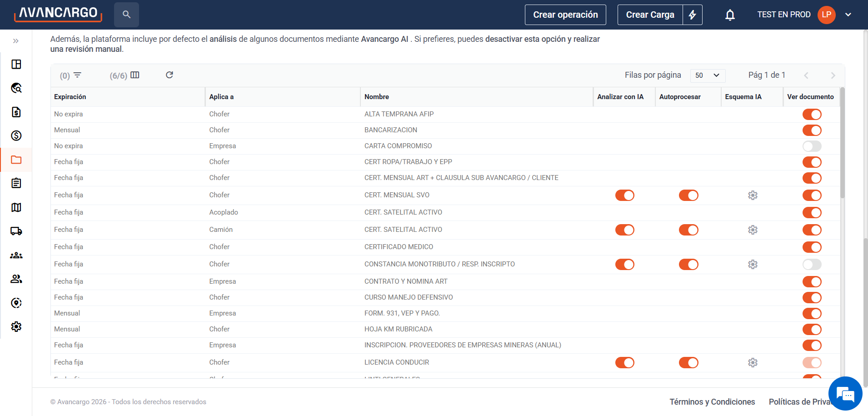Click the lightning bolt quick-load icon
The height and width of the screenshot is (416, 868).
[x=693, y=15]
